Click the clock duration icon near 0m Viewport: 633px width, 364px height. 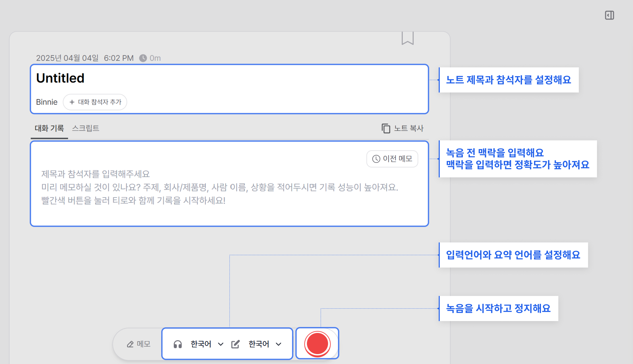point(143,58)
